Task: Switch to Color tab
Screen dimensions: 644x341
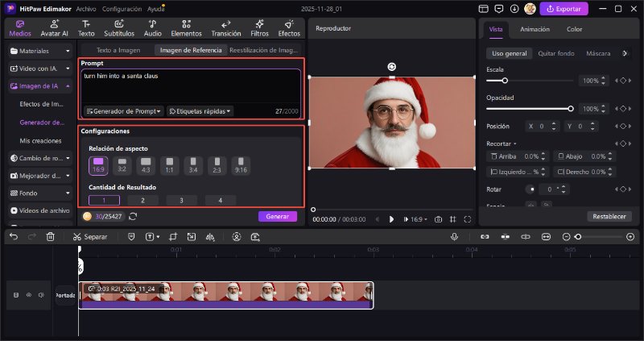Action: coord(574,29)
